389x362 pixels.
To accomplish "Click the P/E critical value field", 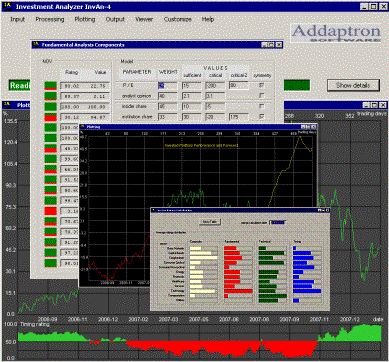I will coord(215,86).
